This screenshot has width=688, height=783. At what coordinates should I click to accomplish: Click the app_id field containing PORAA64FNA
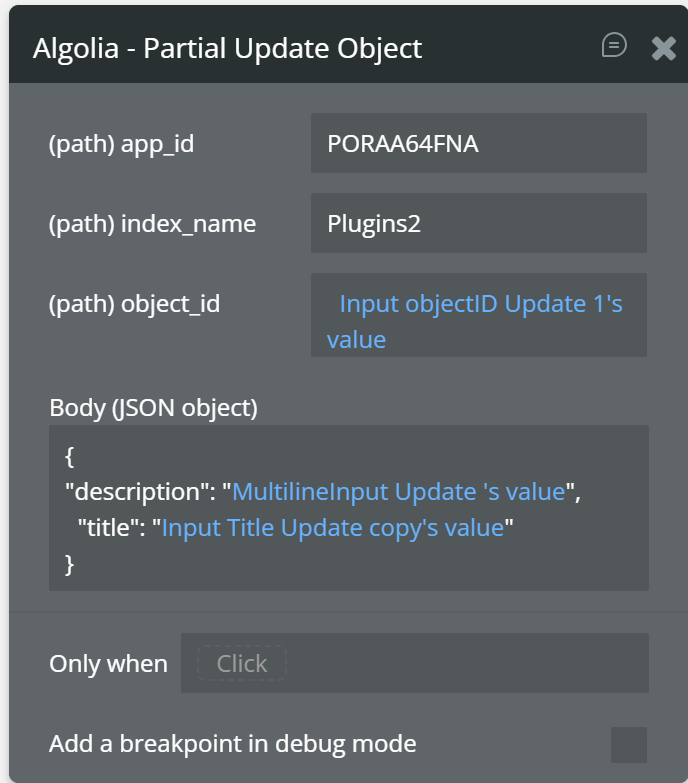[x=478, y=143]
